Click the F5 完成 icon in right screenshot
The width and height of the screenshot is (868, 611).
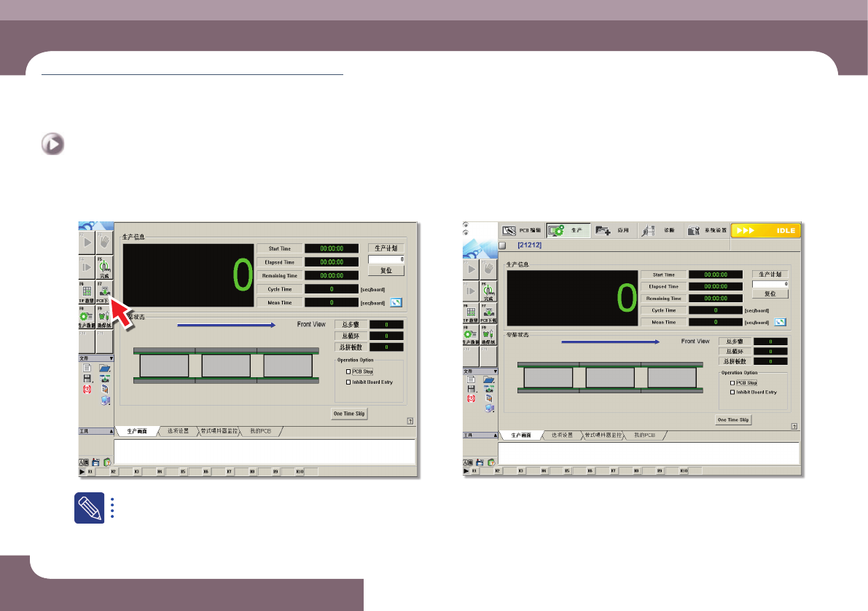pos(488,291)
